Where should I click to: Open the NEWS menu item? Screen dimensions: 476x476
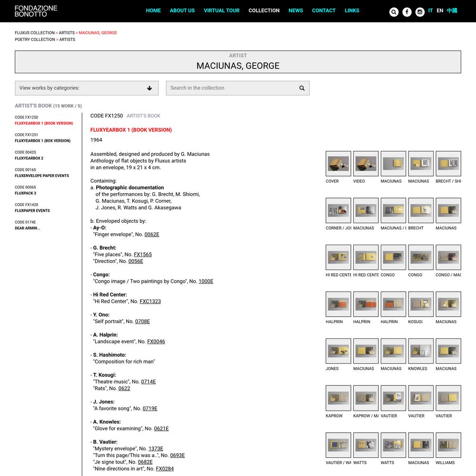(x=296, y=10)
